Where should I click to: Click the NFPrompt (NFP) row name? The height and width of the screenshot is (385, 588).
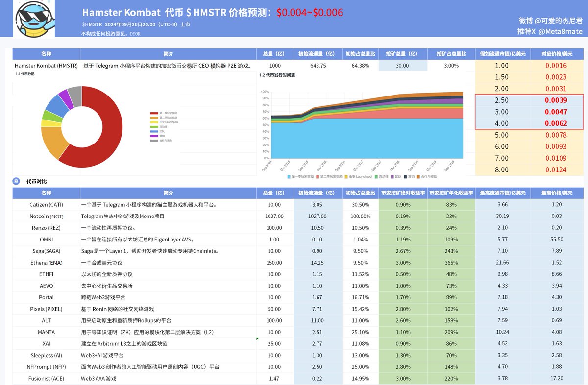pyautogui.click(x=46, y=367)
